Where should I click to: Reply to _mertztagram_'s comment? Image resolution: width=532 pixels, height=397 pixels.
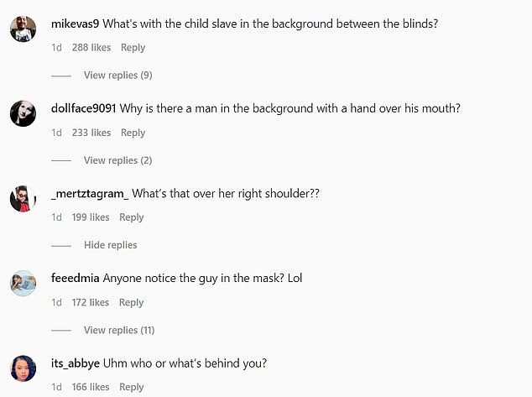tap(132, 217)
